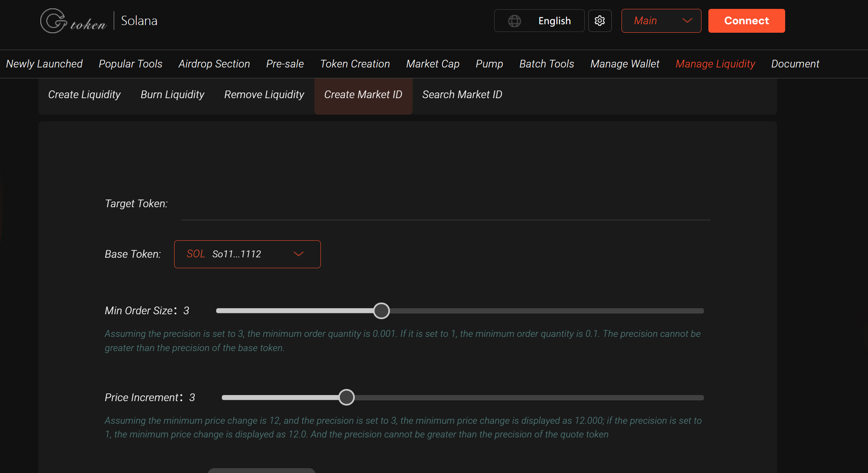
Task: Switch to the Create Liquidity tab
Action: coord(84,95)
